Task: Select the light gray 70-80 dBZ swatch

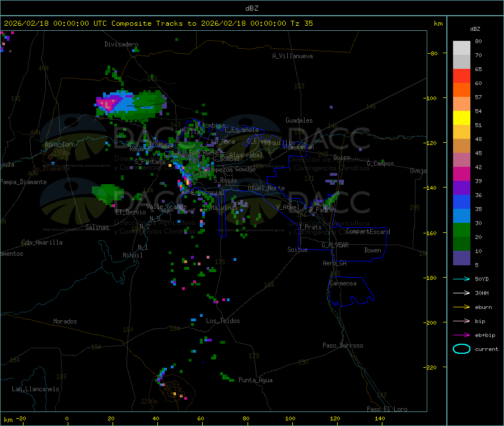Action: (461, 48)
